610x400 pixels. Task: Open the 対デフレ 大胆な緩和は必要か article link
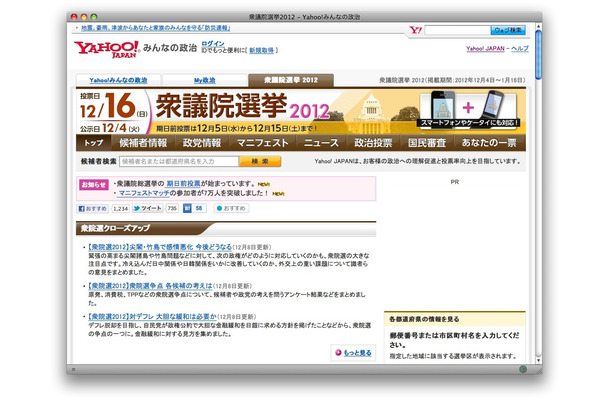[x=152, y=317]
